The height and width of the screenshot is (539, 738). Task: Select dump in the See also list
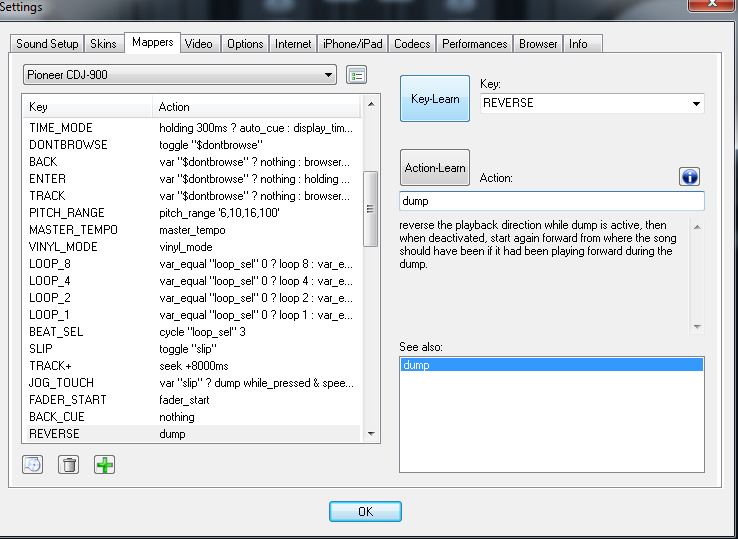click(552, 365)
